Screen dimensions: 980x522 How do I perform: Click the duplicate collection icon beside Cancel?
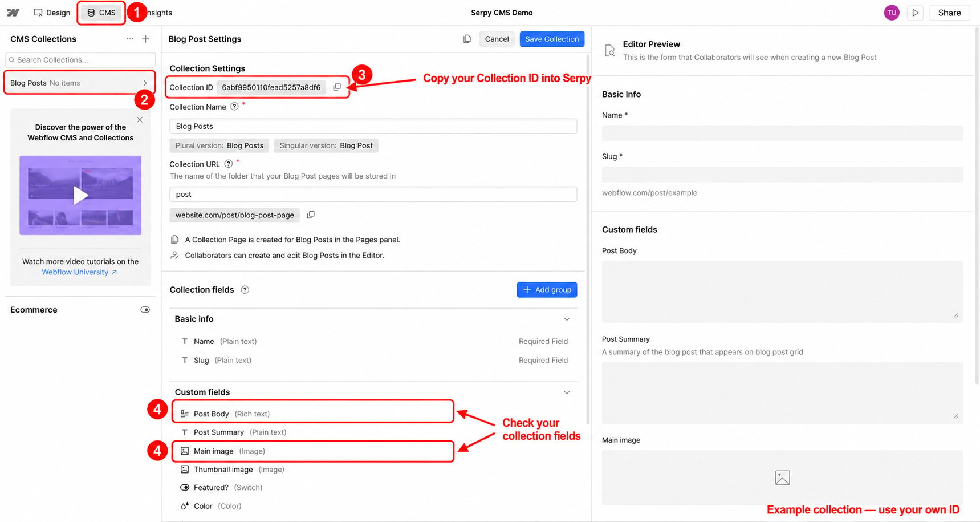pos(467,39)
